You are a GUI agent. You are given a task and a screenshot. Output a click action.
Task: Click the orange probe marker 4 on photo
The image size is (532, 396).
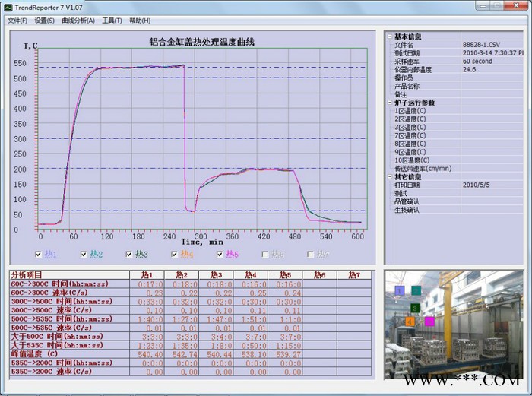410,322
